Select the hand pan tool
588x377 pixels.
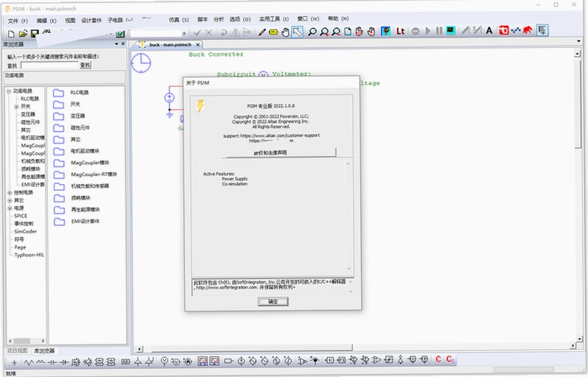click(x=285, y=32)
